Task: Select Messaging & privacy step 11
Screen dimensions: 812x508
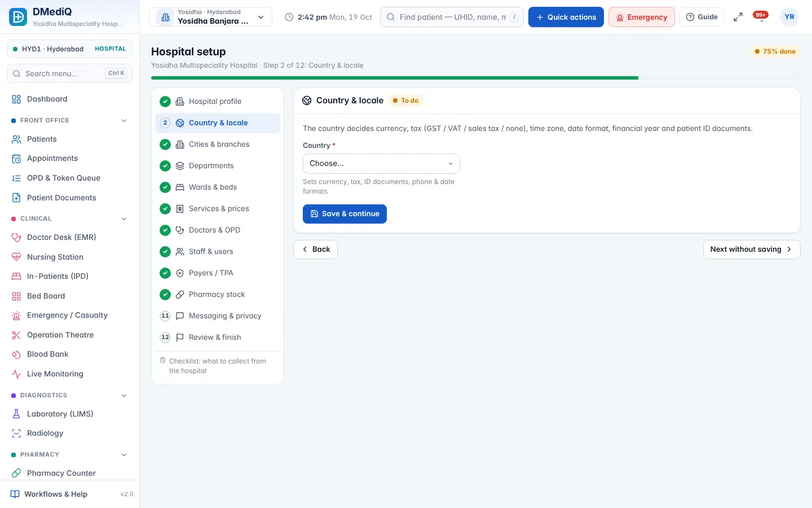Action: [218, 316]
